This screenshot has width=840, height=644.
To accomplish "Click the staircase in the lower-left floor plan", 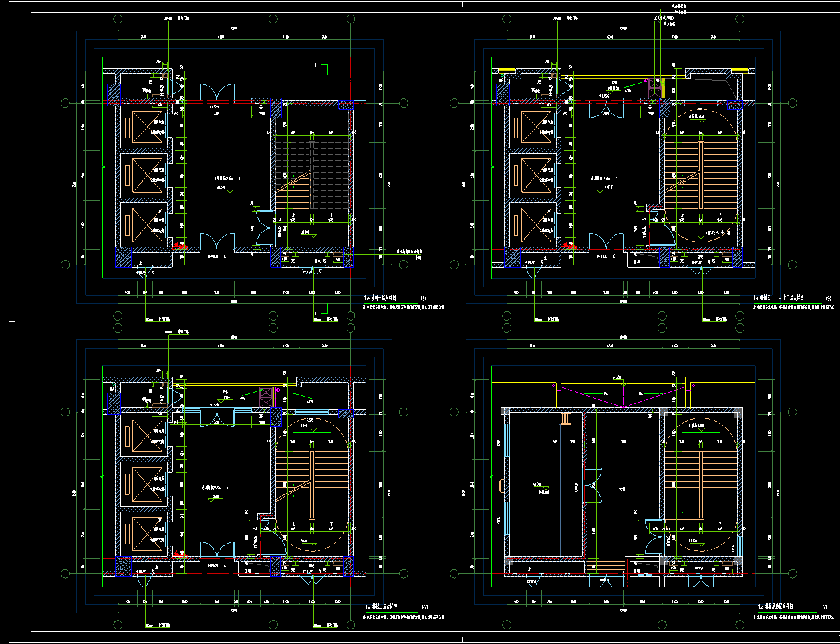I will click(313, 484).
